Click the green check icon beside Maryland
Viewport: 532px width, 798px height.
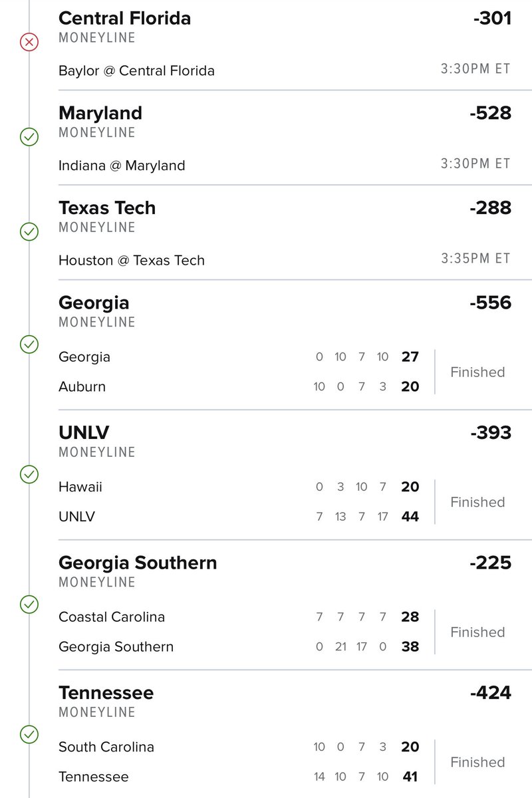click(29, 137)
